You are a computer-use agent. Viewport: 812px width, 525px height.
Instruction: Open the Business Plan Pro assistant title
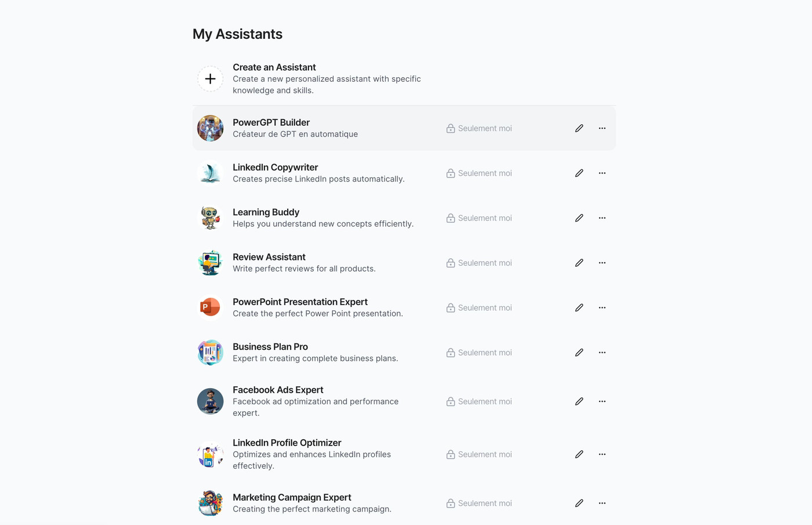(270, 346)
